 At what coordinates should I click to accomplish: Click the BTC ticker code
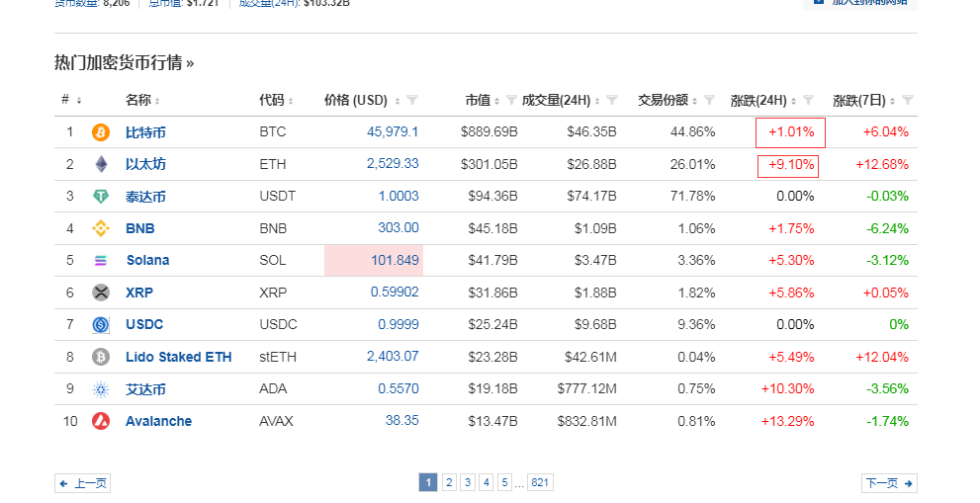point(273,131)
